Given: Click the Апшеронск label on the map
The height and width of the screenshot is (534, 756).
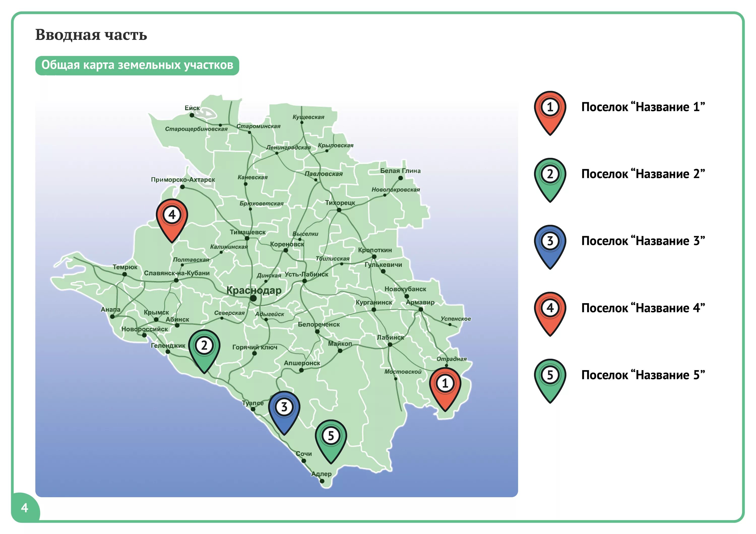Looking at the screenshot, I should [x=302, y=363].
